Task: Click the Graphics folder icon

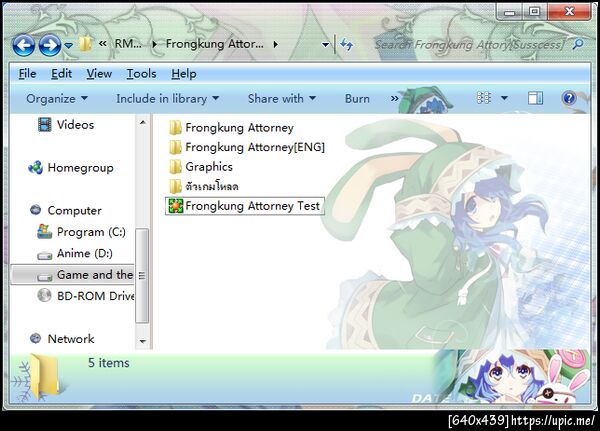Action: point(175,167)
